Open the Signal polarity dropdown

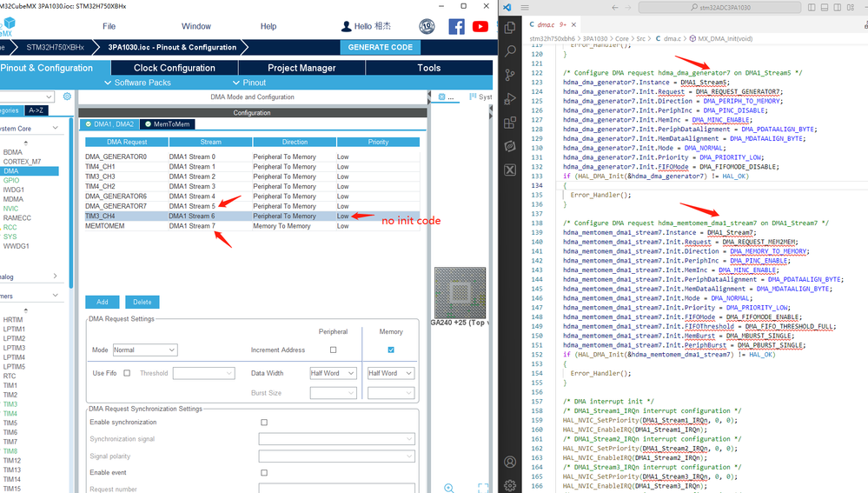coord(336,456)
